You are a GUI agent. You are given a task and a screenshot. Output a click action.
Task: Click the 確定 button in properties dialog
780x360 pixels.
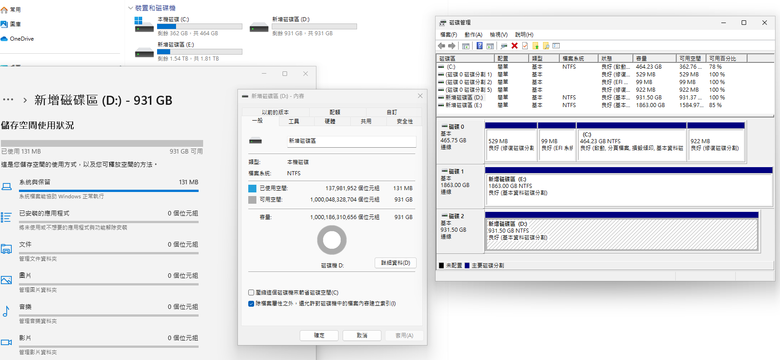tap(319, 336)
